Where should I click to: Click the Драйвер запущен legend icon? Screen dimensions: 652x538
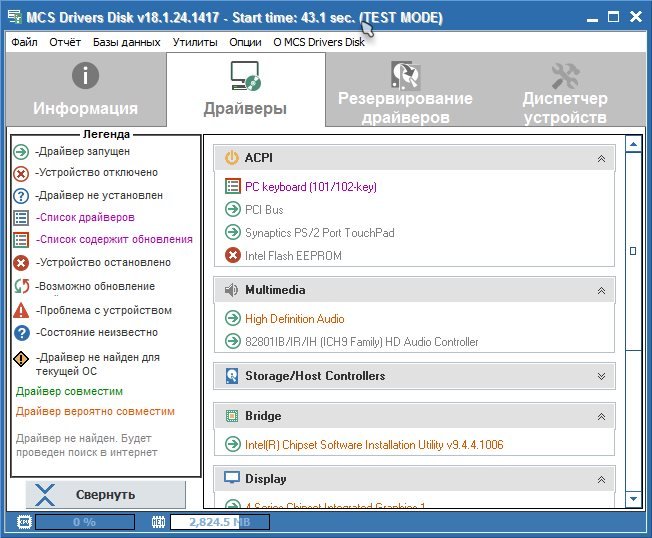[21, 152]
